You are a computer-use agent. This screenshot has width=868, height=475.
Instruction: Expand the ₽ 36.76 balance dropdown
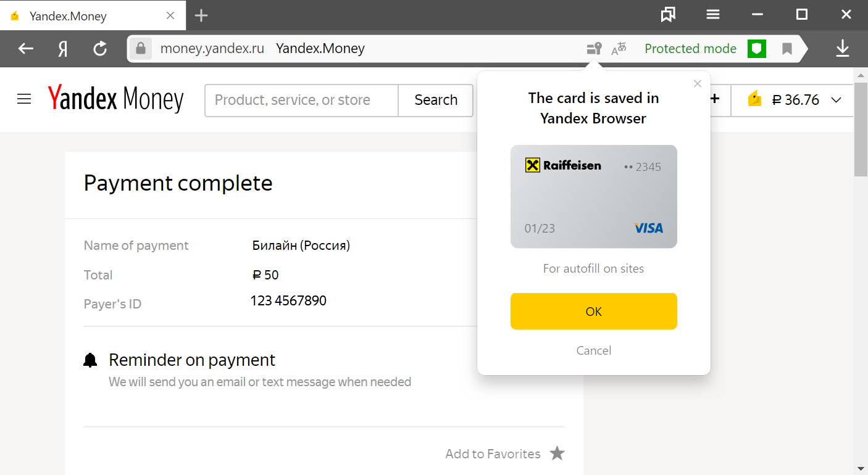coord(837,100)
